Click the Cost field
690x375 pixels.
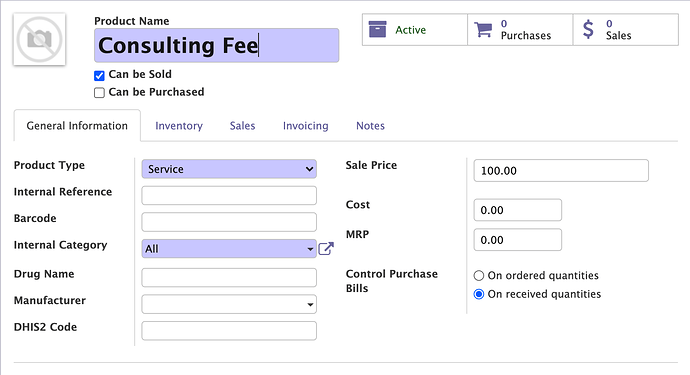(x=518, y=210)
